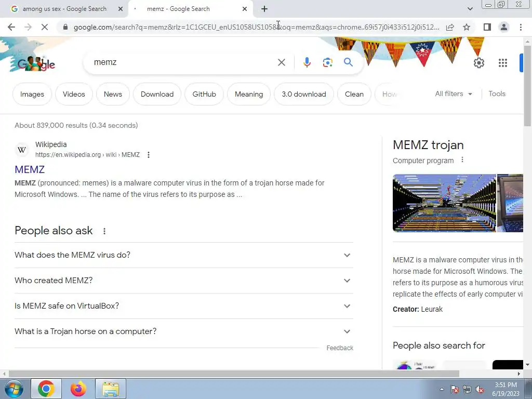The width and height of the screenshot is (532, 399).
Task: Click the horizontal scrollbar thumb
Action: [234, 374]
